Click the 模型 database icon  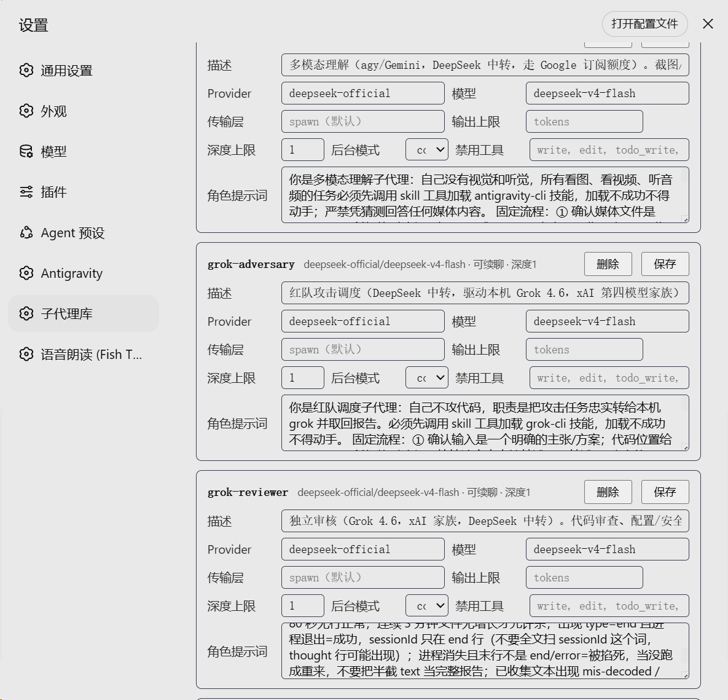tap(26, 151)
